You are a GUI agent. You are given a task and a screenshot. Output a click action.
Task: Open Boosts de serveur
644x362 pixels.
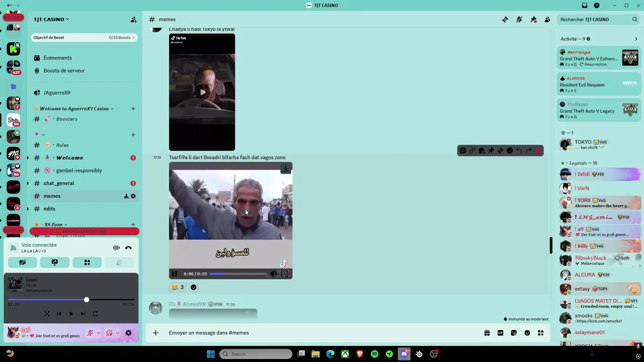point(84,71)
